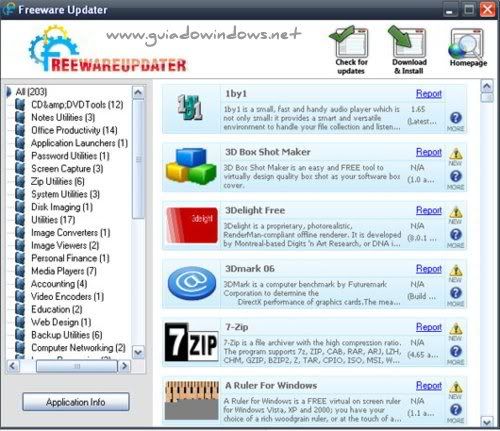This screenshot has height=431, width=500.
Task: Click Report link for 7-Zip
Action: click(x=429, y=327)
